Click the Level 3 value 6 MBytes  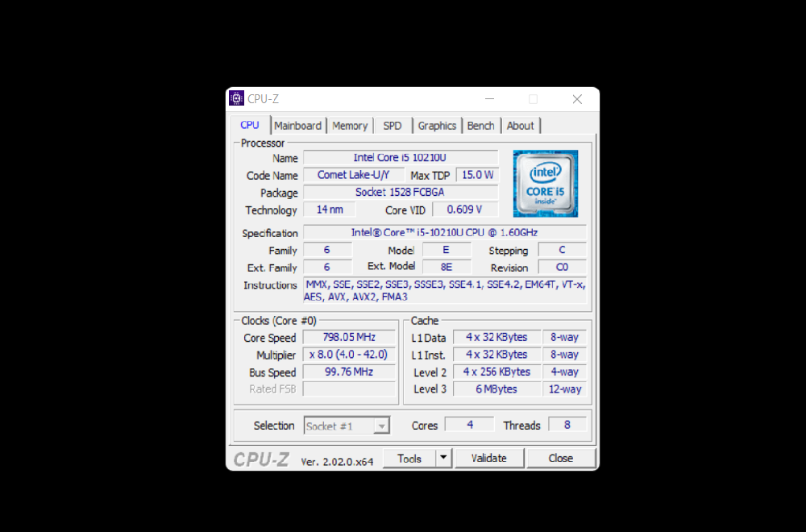(x=496, y=389)
